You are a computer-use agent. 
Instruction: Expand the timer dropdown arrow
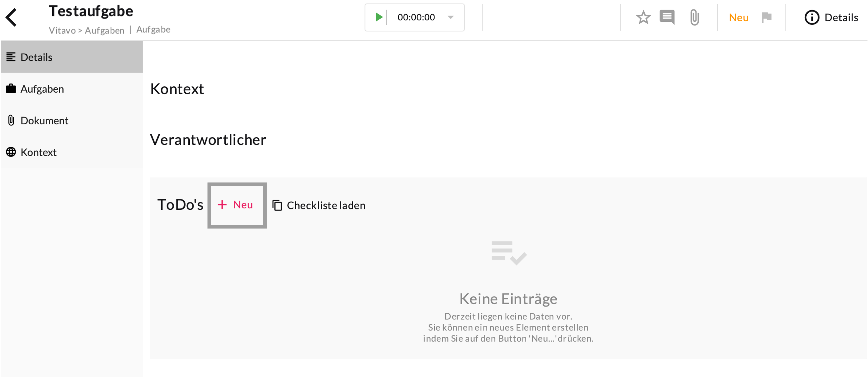pyautogui.click(x=450, y=17)
